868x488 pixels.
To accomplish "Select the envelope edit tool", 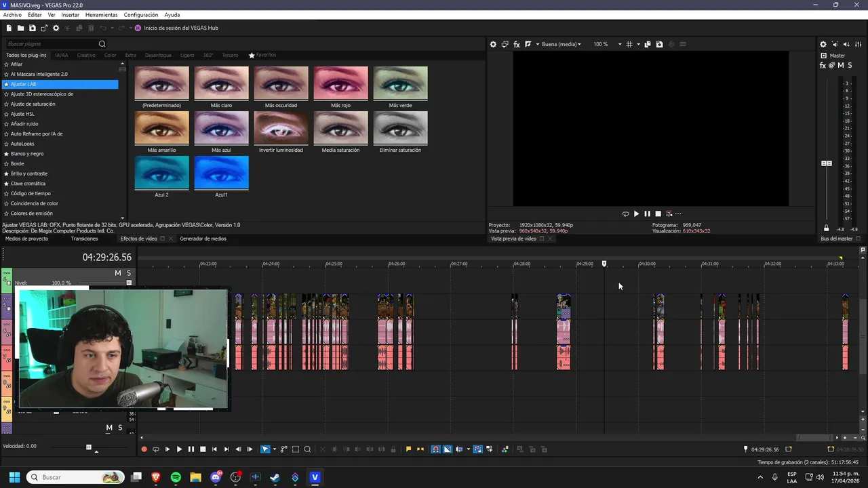I will [x=283, y=449].
